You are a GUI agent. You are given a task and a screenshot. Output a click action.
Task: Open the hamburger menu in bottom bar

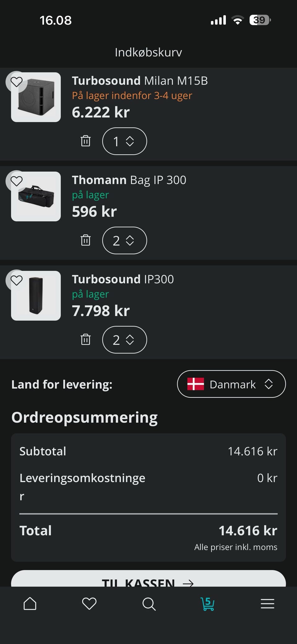(268, 603)
